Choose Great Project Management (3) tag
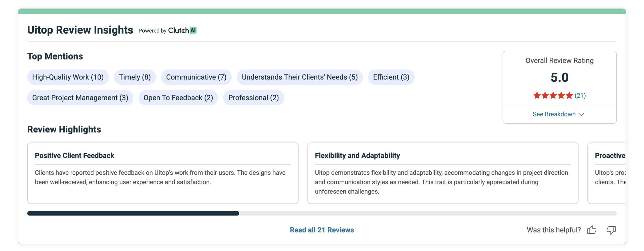 (x=80, y=98)
